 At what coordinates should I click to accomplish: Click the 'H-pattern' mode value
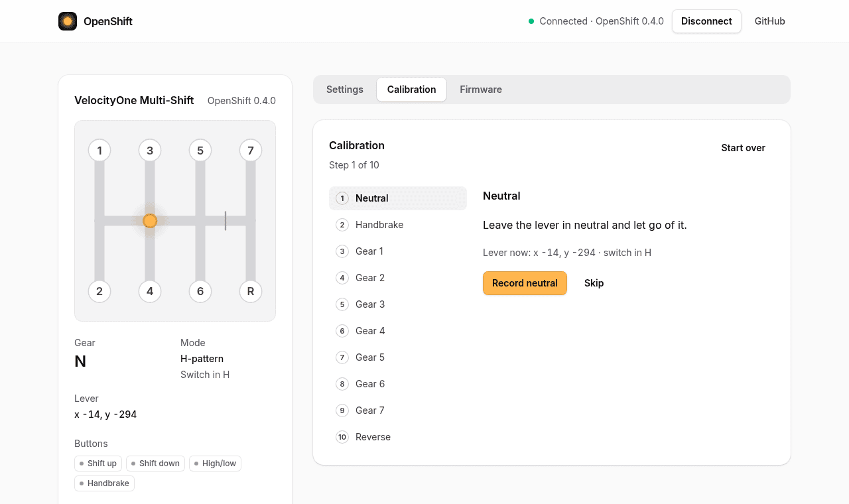coord(202,359)
